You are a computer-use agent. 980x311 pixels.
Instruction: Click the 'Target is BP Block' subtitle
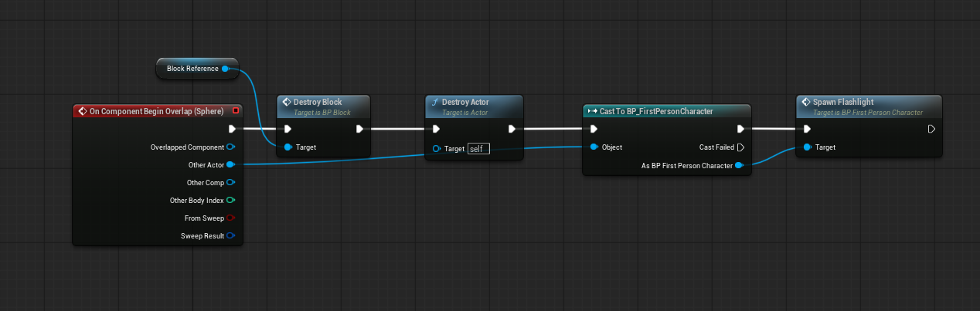click(322, 113)
